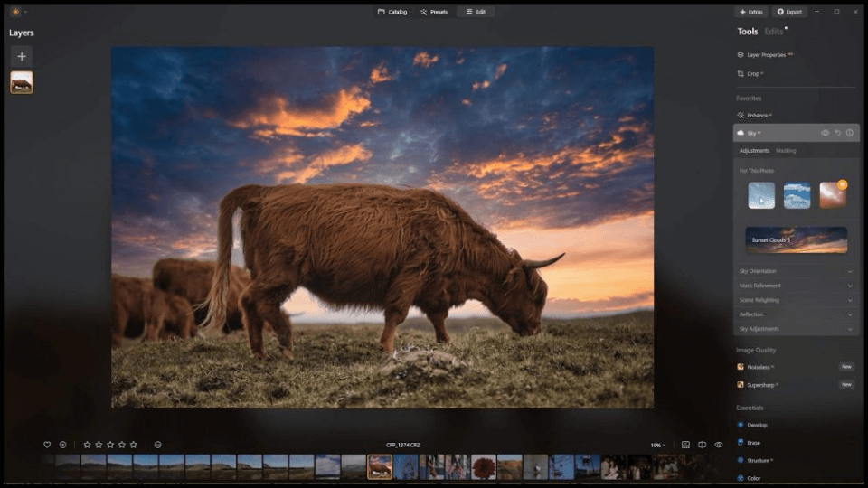Viewport: 868px width, 488px height.
Task: Open Sky tool info icon
Action: tap(850, 133)
